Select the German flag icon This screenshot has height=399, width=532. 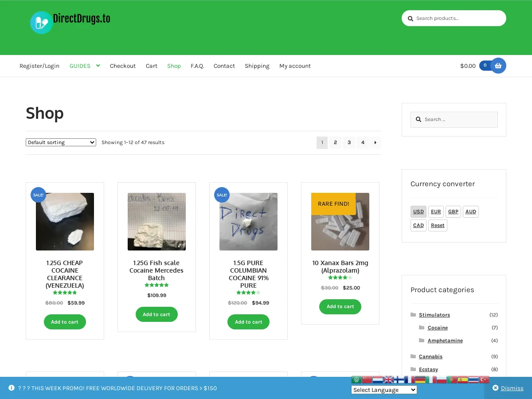pyautogui.click(x=420, y=379)
